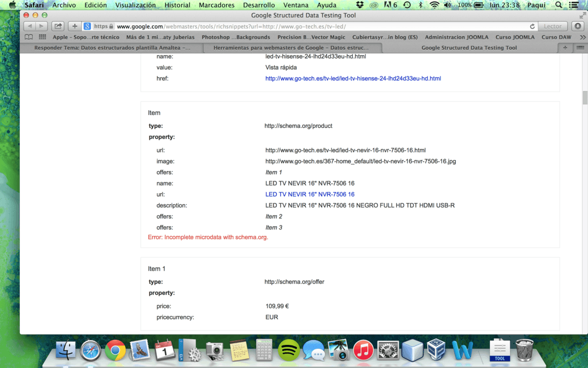Launch Image Capture camera icon in dock
Image resolution: width=588 pixels, height=368 pixels.
[214, 350]
